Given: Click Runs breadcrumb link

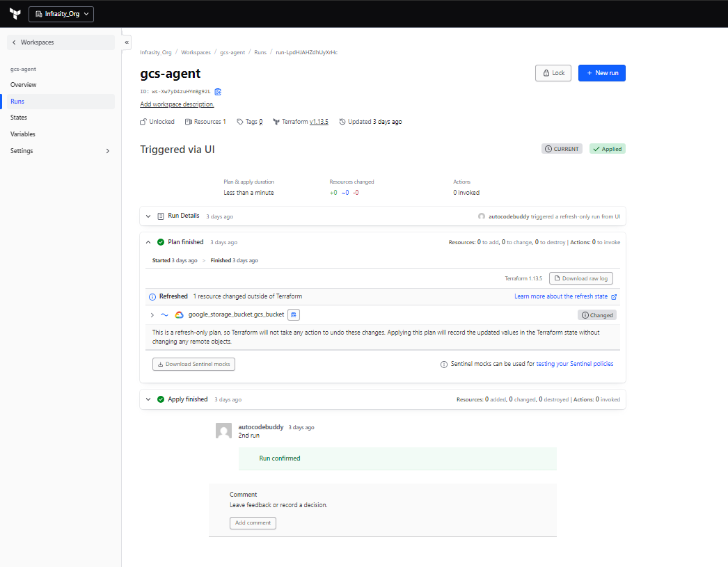Looking at the screenshot, I should [260, 52].
